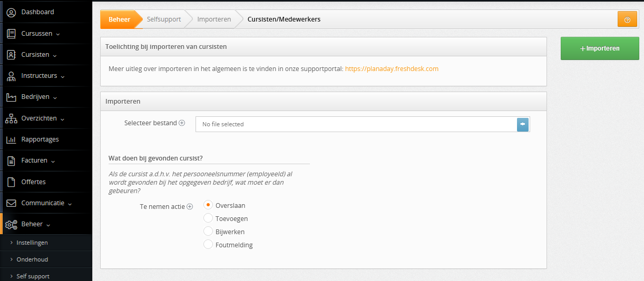Click the green Importeren button
644x281 pixels.
pos(600,48)
